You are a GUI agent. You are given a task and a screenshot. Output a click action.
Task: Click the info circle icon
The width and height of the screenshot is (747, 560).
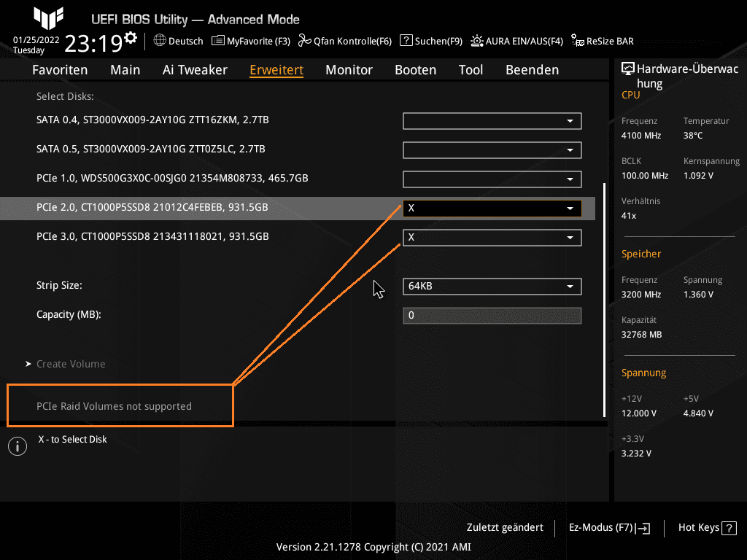[x=18, y=446]
